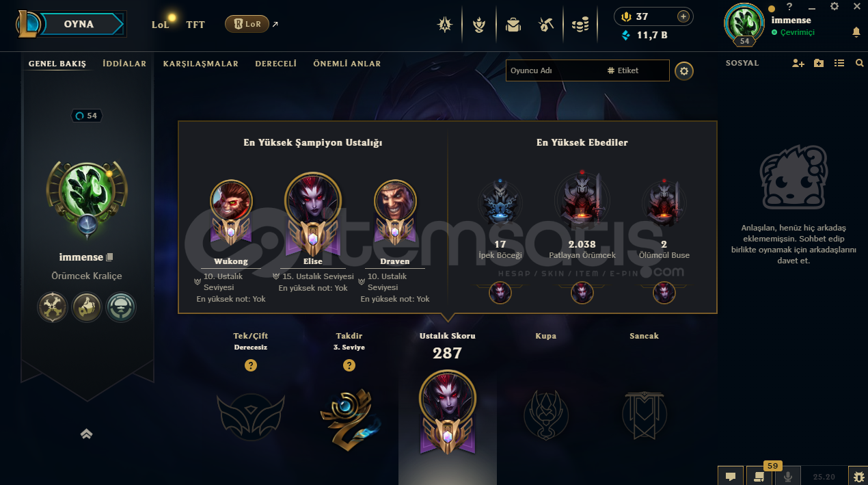This screenshot has height=485, width=868.
Task: Open chat window from bottom bar
Action: click(730, 476)
